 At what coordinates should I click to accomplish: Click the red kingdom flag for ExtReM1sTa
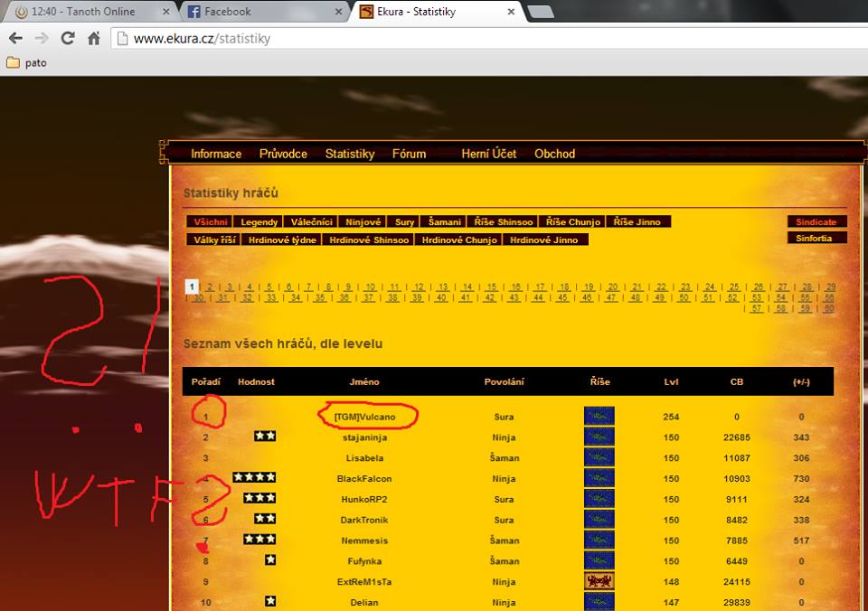click(599, 581)
